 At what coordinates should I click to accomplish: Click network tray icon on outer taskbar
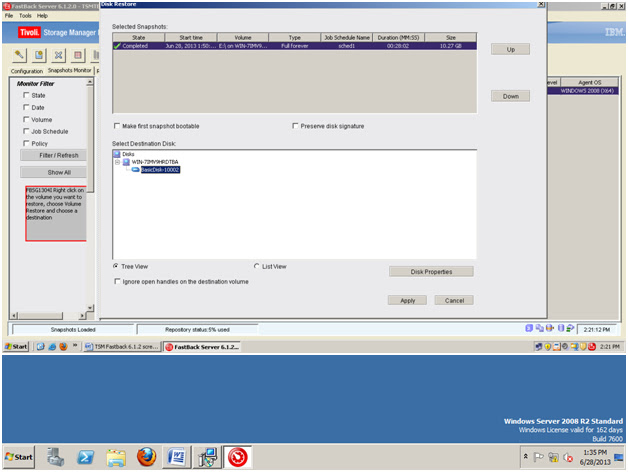(554, 457)
